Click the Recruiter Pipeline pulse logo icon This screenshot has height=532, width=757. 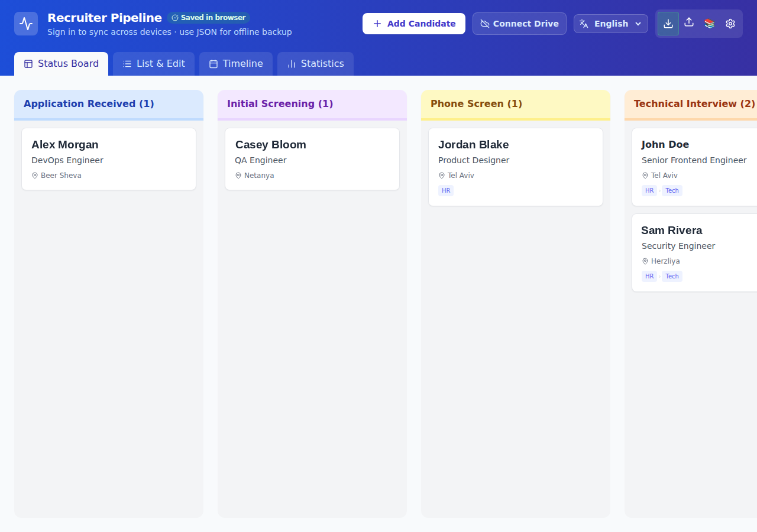pos(26,24)
